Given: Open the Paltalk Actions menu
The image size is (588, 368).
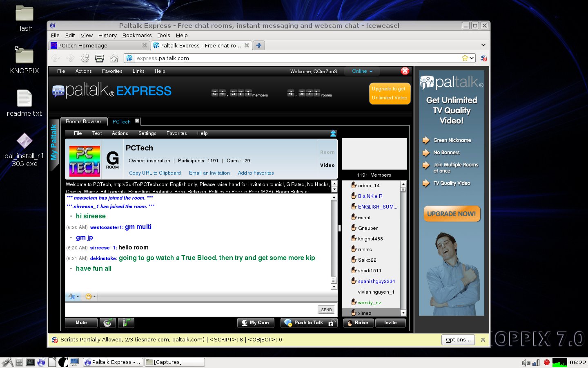Looking at the screenshot, I should [x=83, y=71].
